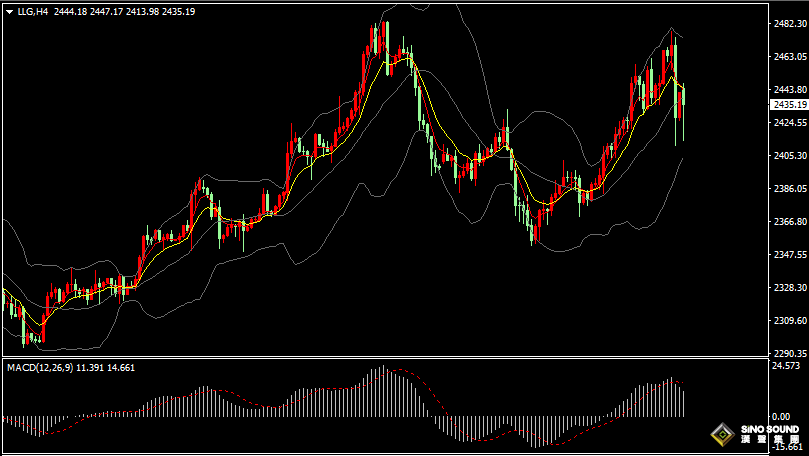Click the 2386.05 price axis label

click(790, 188)
